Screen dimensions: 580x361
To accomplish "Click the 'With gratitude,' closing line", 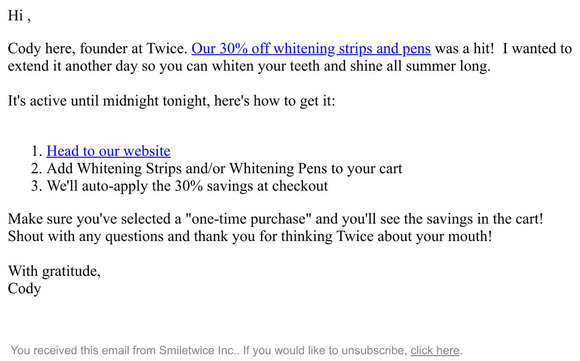I will (x=54, y=271).
